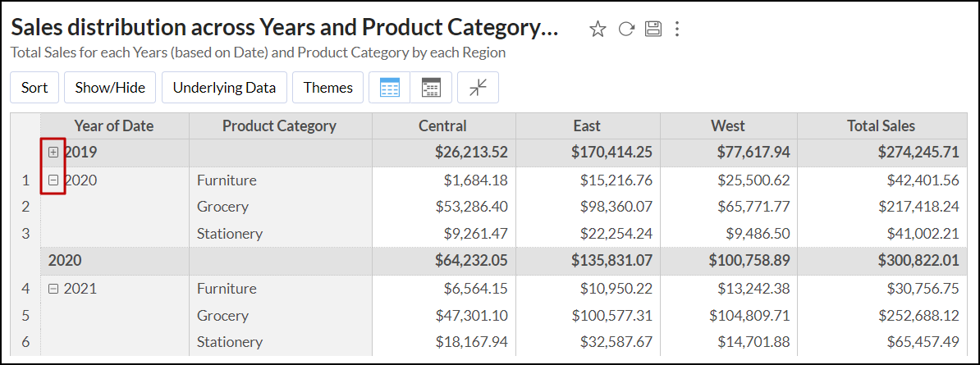
Task: Collapse the 2021 year row
Action: point(54,289)
